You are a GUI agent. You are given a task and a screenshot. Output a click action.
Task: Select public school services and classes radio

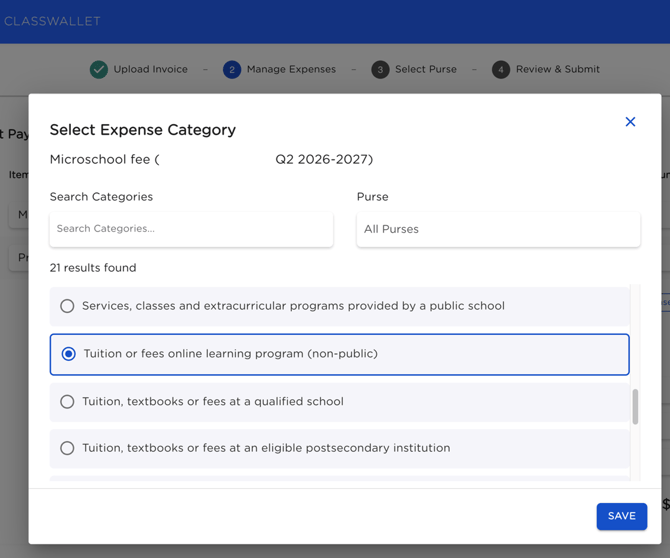pyautogui.click(x=67, y=306)
